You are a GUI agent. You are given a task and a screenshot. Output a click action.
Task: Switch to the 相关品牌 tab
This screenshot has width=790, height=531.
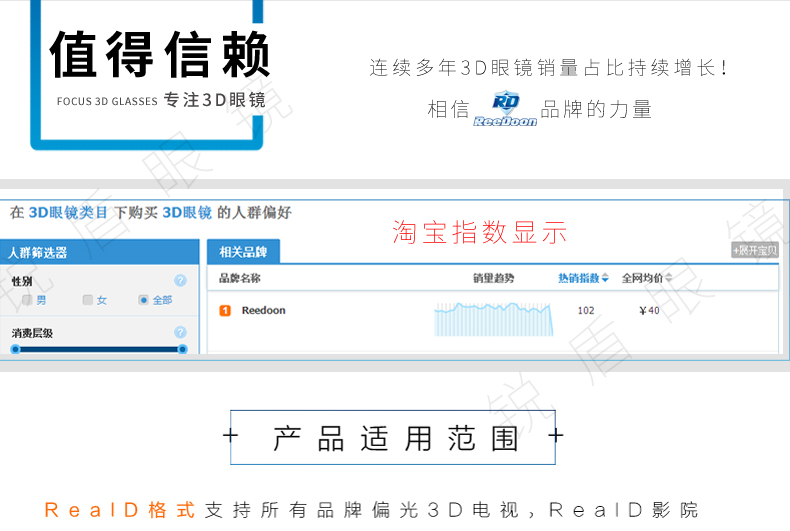pos(243,251)
